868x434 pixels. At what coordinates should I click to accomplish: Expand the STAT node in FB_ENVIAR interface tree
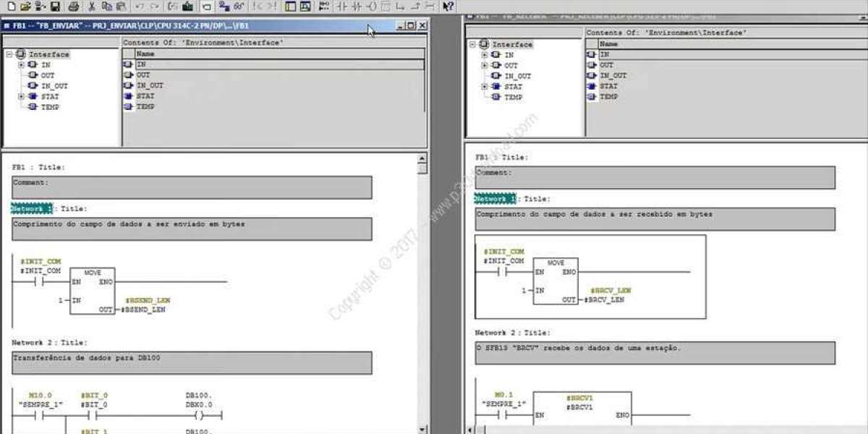point(22,96)
